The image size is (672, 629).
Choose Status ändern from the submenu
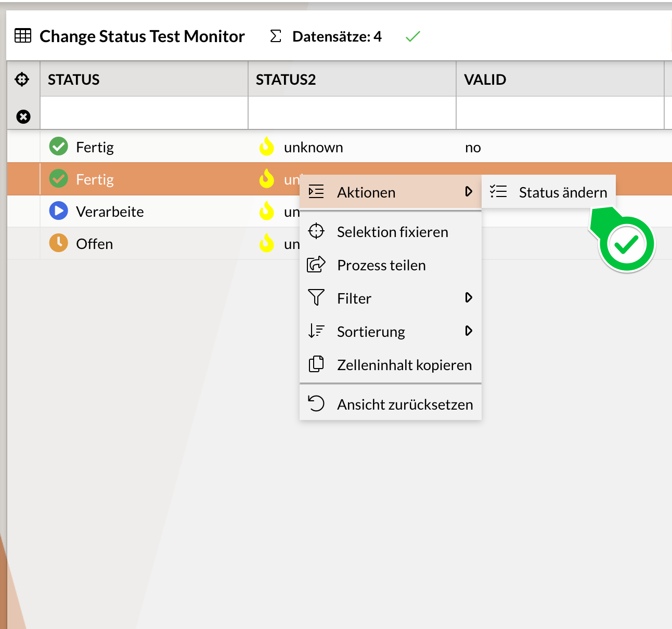pos(562,192)
